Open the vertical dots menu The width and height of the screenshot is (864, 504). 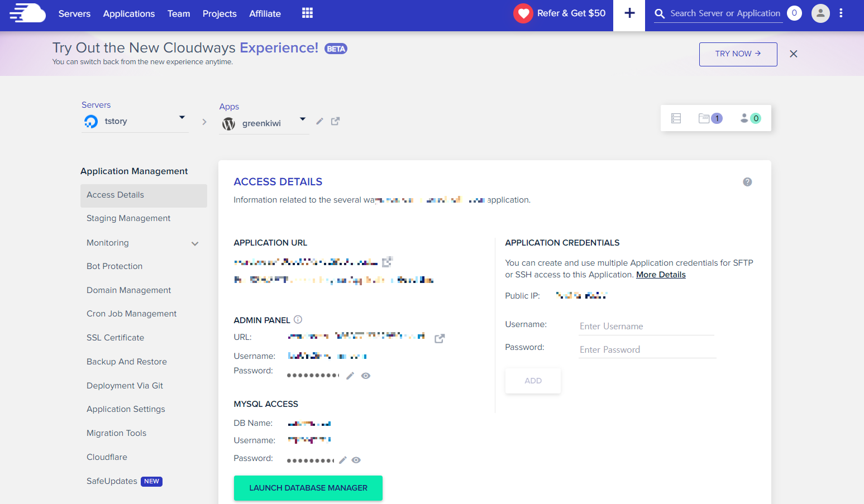[x=841, y=13]
